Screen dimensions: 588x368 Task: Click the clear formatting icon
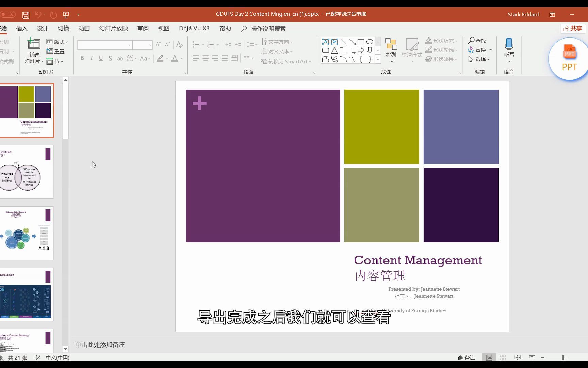[x=180, y=45]
